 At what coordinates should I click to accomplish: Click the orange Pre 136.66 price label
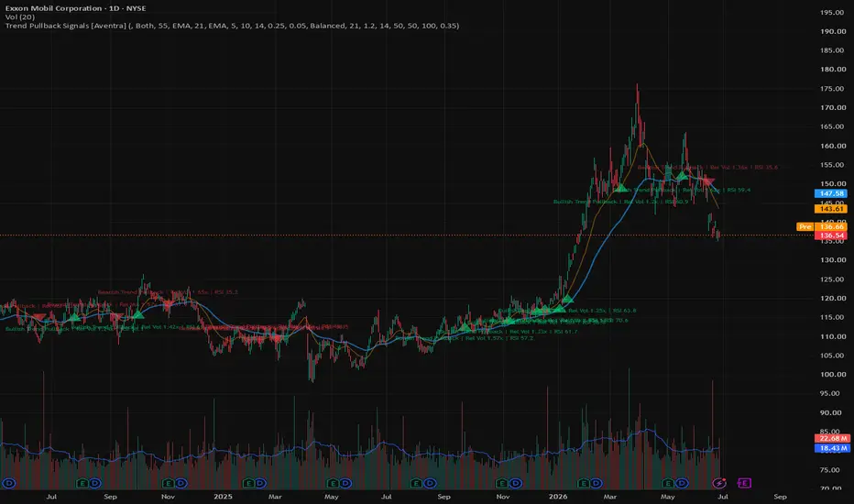(x=821, y=226)
